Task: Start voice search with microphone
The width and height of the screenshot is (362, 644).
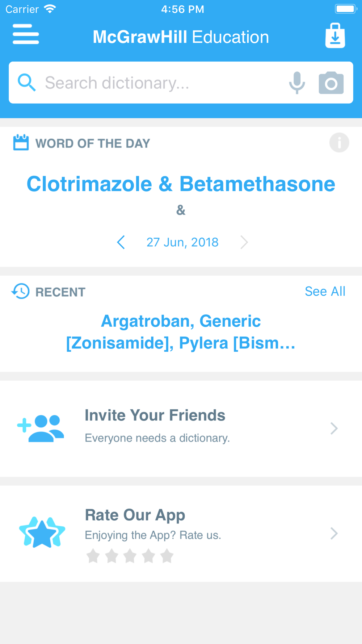Action: (x=297, y=83)
